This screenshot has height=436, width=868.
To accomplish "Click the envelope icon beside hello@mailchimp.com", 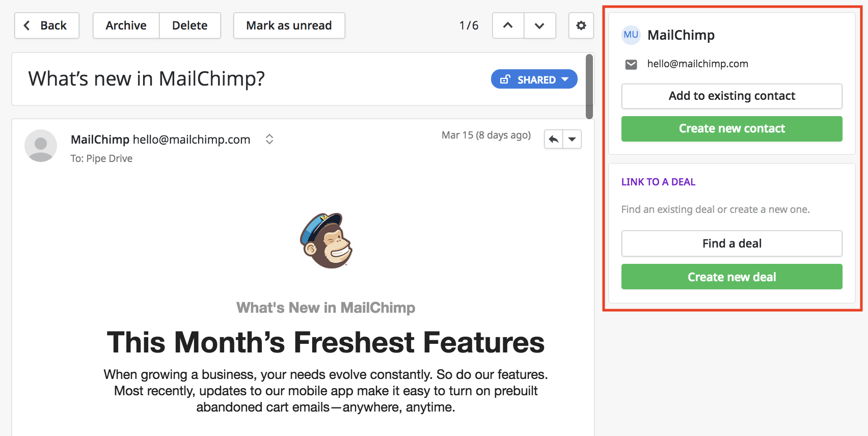I will pos(631,64).
